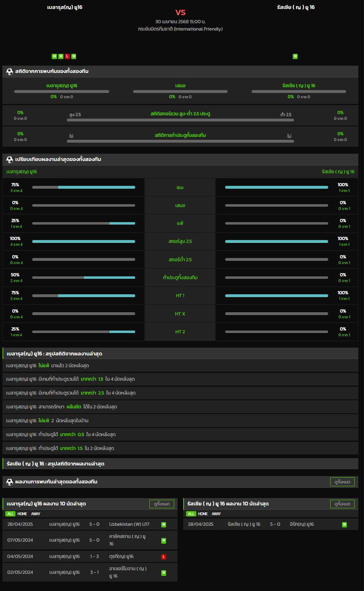Viewport: 364px width, 591px height.
Task: Switch to the AWAY tab under Russia last 10 matches
Action: [216, 514]
